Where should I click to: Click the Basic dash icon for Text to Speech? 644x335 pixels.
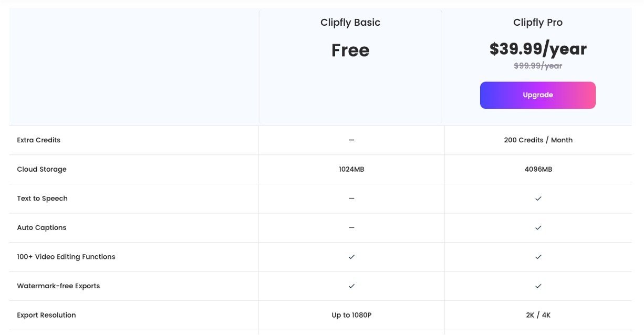[351, 198]
